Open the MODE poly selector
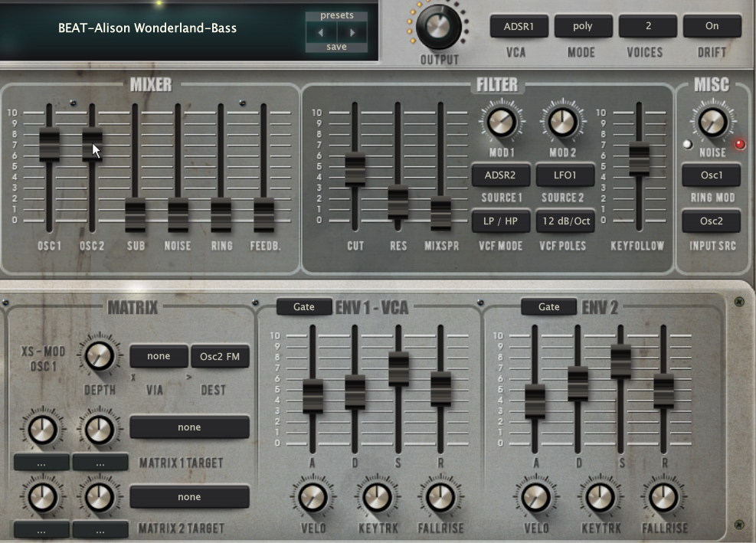Screen dimensions: 756x543 coord(583,26)
